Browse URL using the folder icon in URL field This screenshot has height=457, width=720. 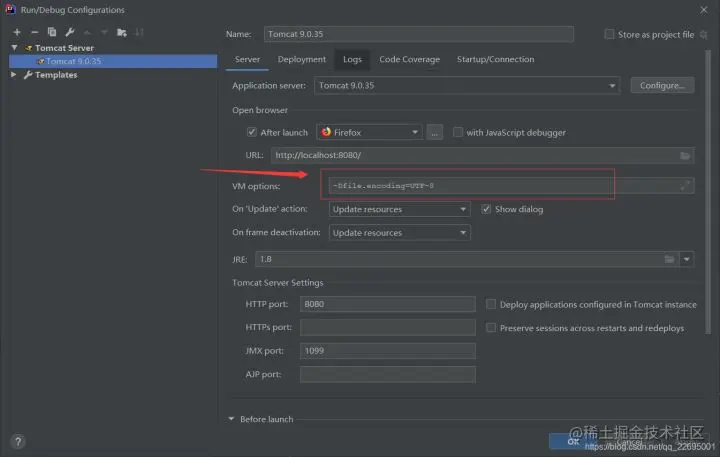[685, 156]
